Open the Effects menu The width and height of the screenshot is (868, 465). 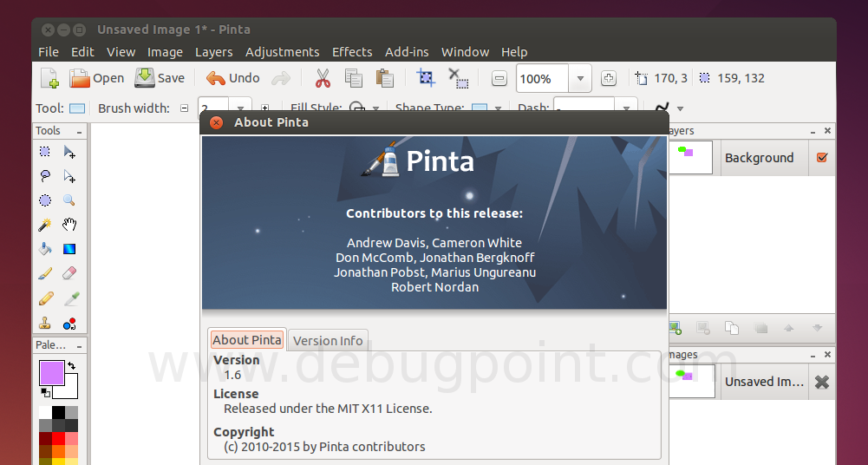352,52
